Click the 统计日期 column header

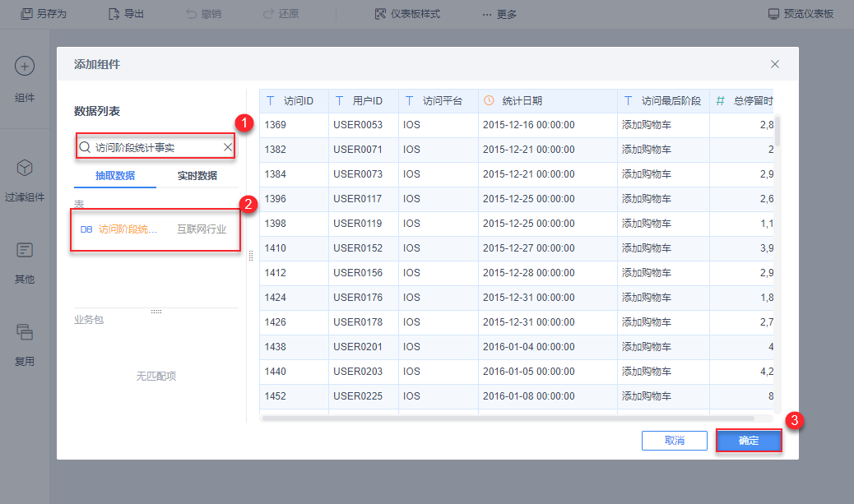[x=548, y=100]
